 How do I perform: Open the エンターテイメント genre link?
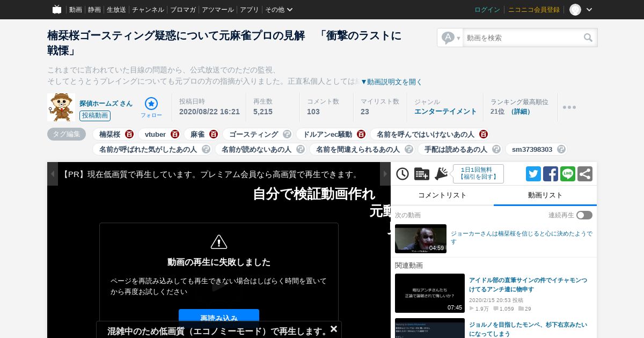pos(445,112)
